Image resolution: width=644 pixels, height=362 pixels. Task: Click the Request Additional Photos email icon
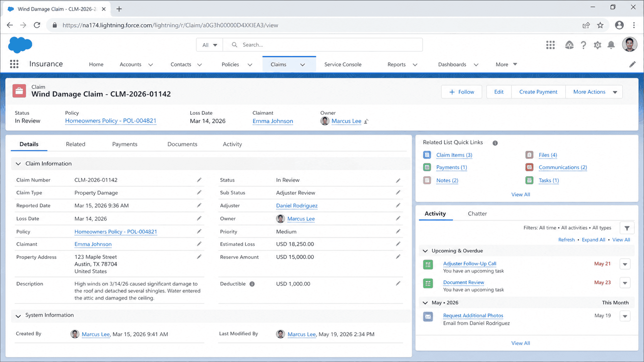coord(428,317)
